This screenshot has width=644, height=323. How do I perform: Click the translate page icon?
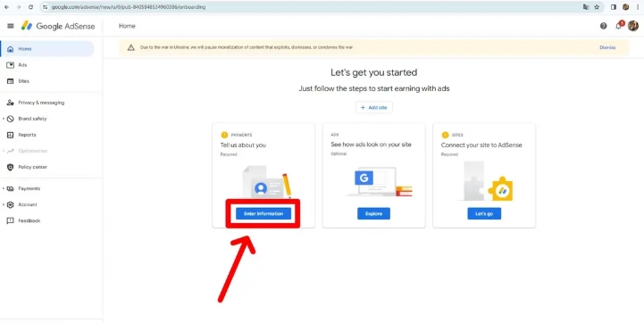pos(586,7)
